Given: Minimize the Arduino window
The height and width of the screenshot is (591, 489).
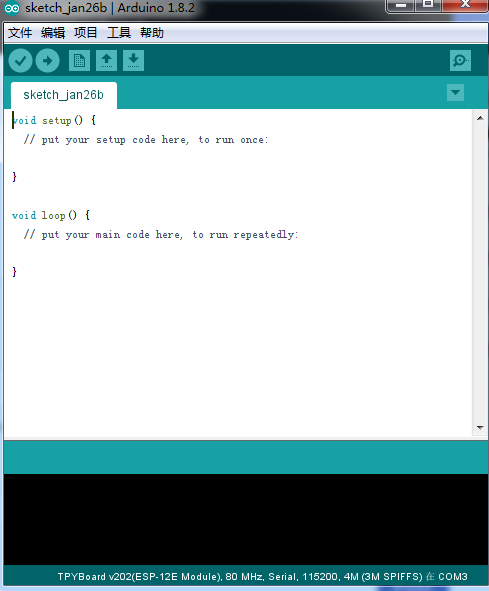Looking at the screenshot, I should [x=401, y=5].
